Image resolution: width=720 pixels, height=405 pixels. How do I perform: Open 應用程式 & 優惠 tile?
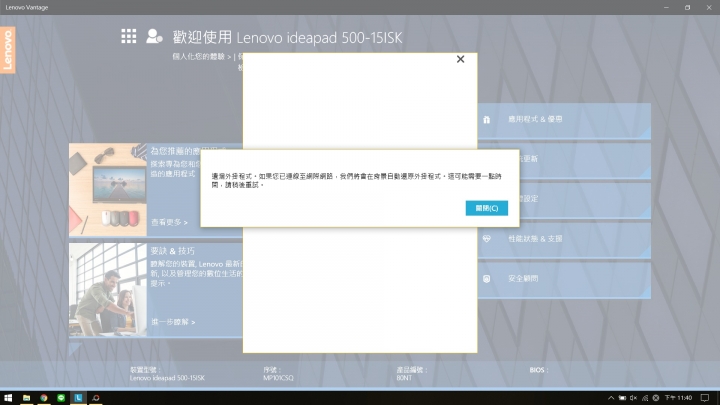(564, 121)
